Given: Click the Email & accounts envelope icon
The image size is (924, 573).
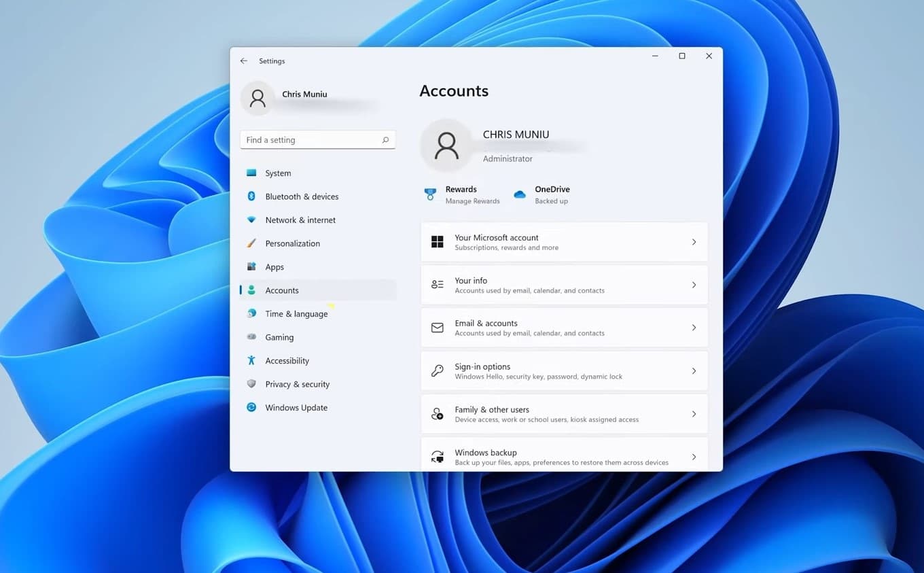Looking at the screenshot, I should (x=437, y=327).
